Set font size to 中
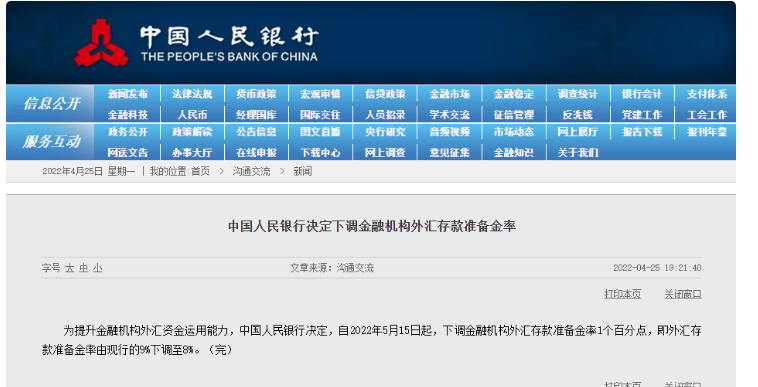Screen dimensions: 758x387 [x=84, y=268]
